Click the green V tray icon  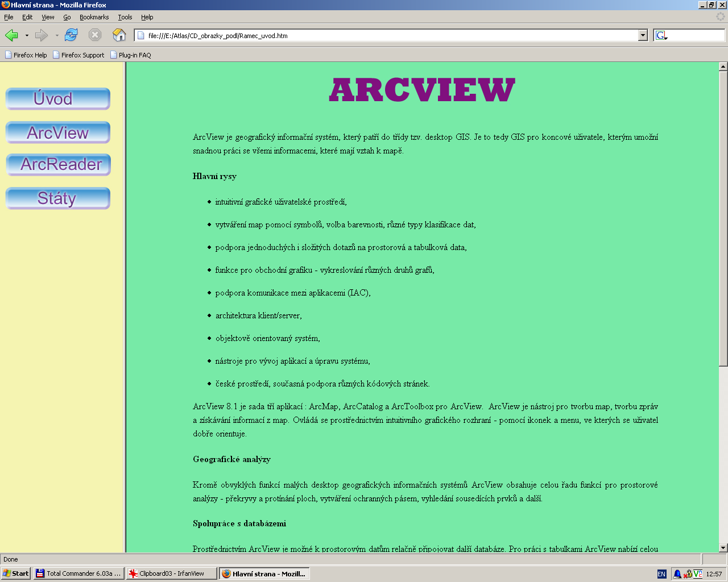(x=698, y=574)
